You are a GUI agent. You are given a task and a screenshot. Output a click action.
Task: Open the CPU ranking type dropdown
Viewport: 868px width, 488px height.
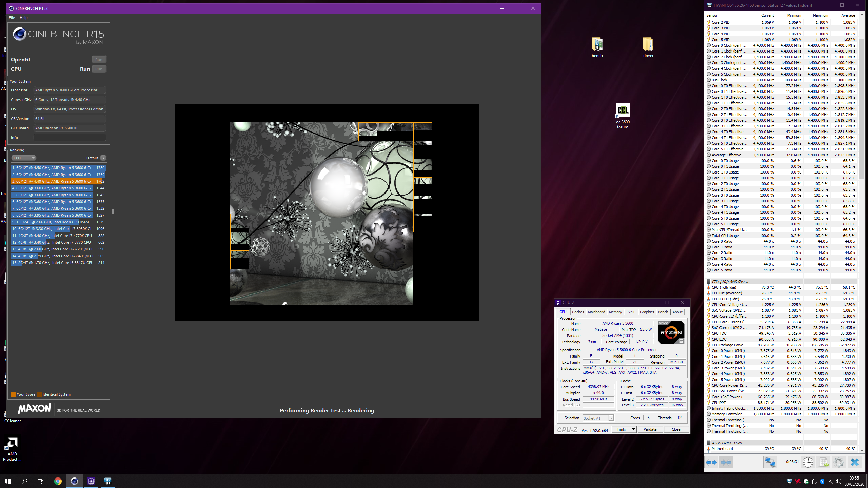(23, 158)
